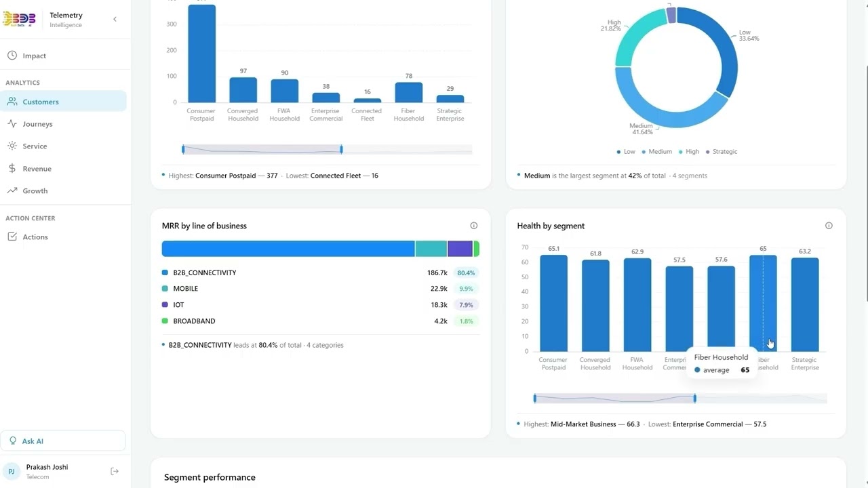Open the Ask AI button

[x=63, y=441]
